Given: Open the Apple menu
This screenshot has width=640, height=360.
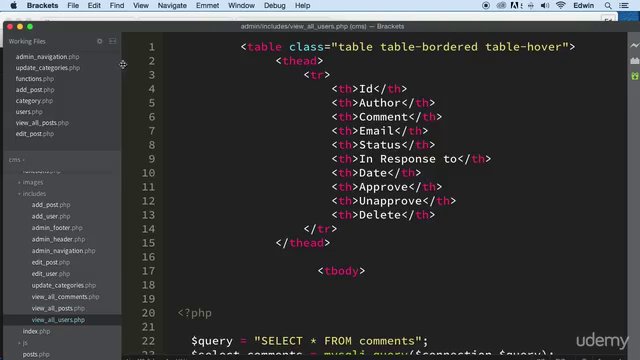Looking at the screenshot, I should click(x=13, y=5).
